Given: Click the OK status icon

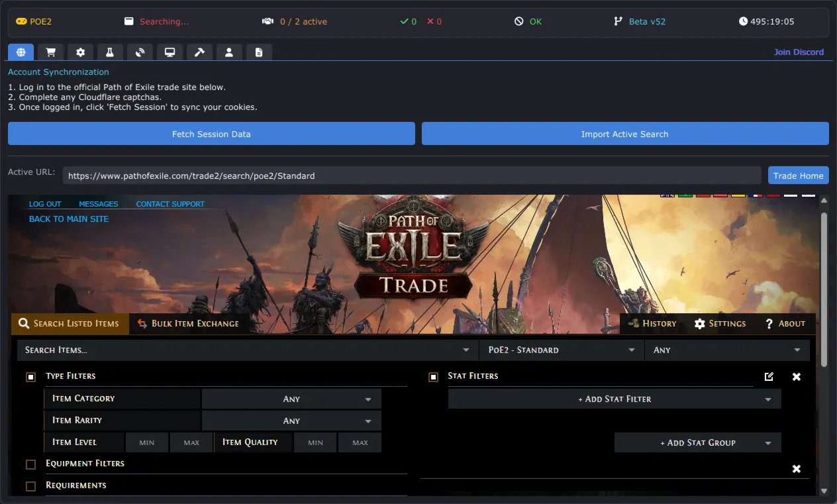Looking at the screenshot, I should 519,21.
